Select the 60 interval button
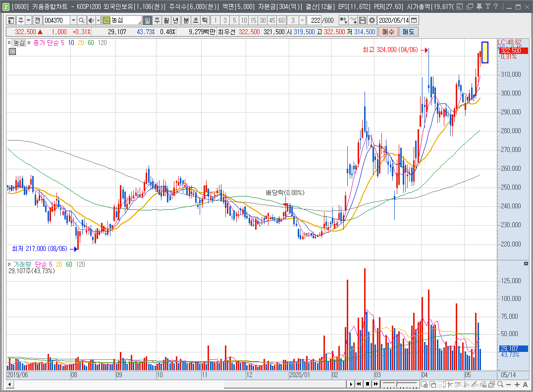The image size is (533, 392). click(281, 20)
